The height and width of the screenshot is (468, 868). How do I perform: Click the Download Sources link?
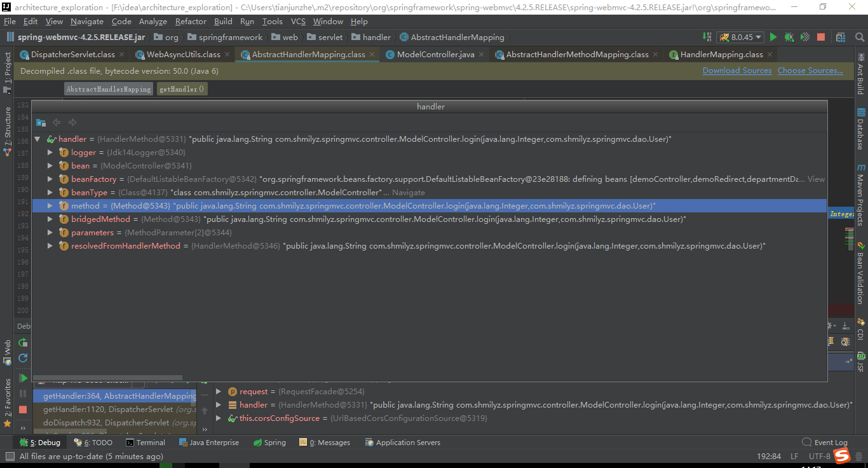click(x=737, y=71)
